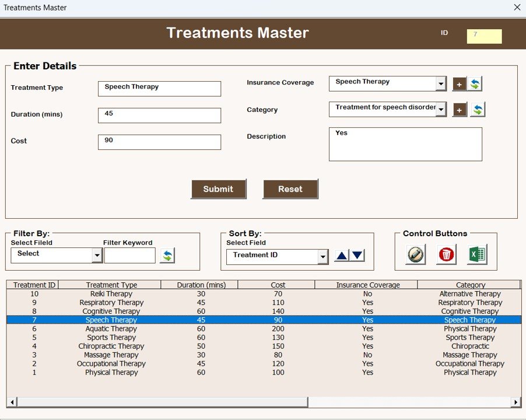Reset the filter with refresh icon
The width and height of the screenshot is (526, 420).
[167, 256]
